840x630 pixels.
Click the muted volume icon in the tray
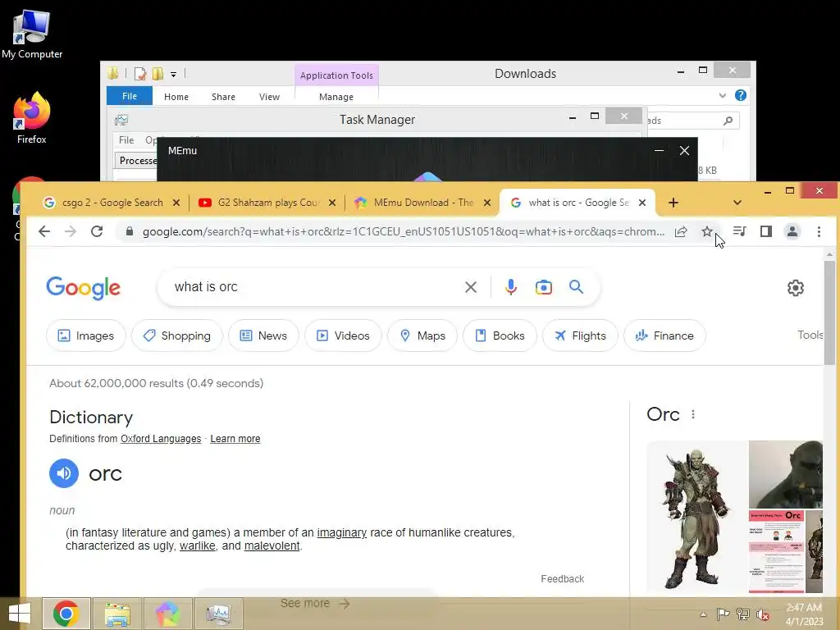coord(762,614)
